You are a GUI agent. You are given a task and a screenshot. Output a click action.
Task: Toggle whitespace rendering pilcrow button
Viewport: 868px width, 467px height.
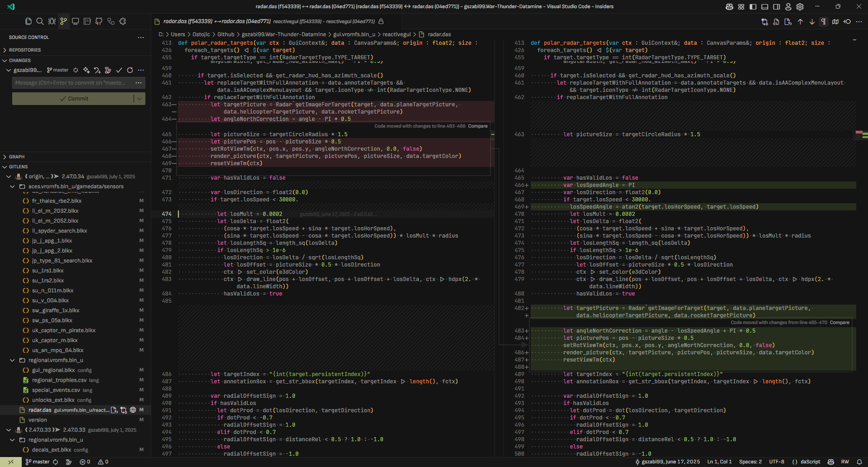[x=824, y=22]
